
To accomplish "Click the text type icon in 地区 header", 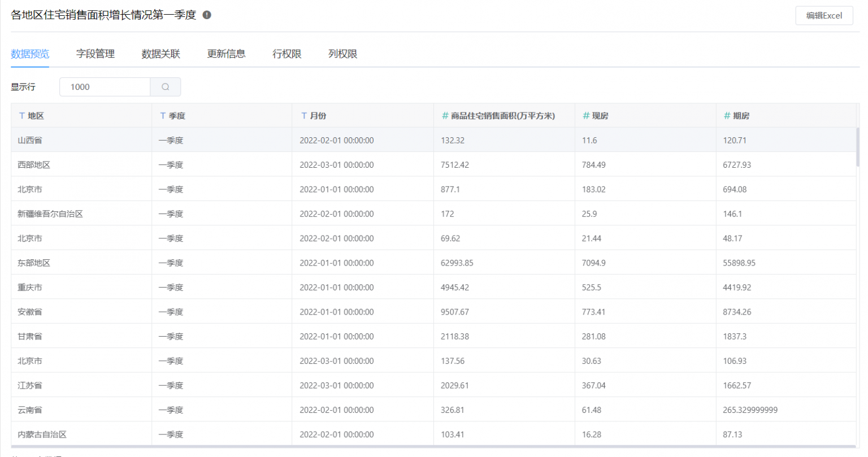I will [x=22, y=116].
